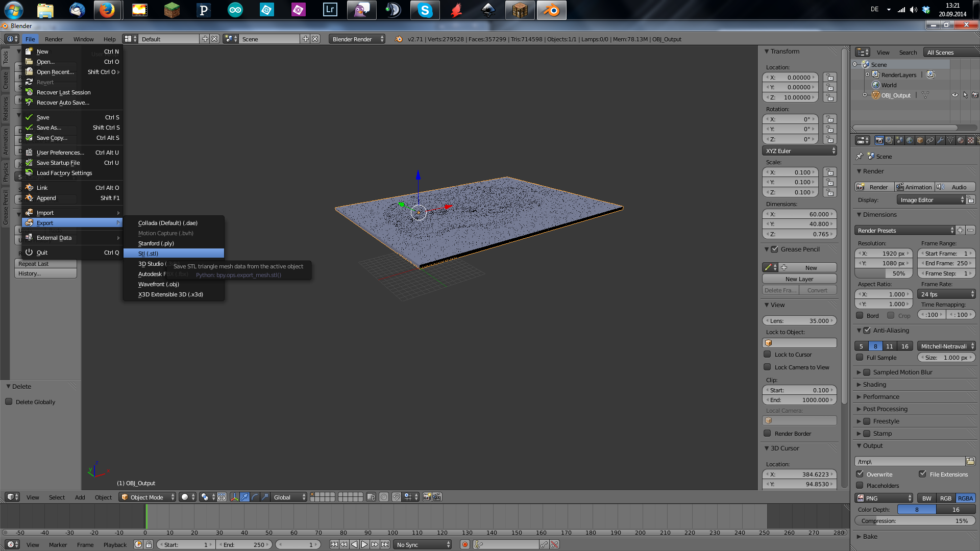Toggle visibility of OBJ_Output in the outliner

pos(955,95)
